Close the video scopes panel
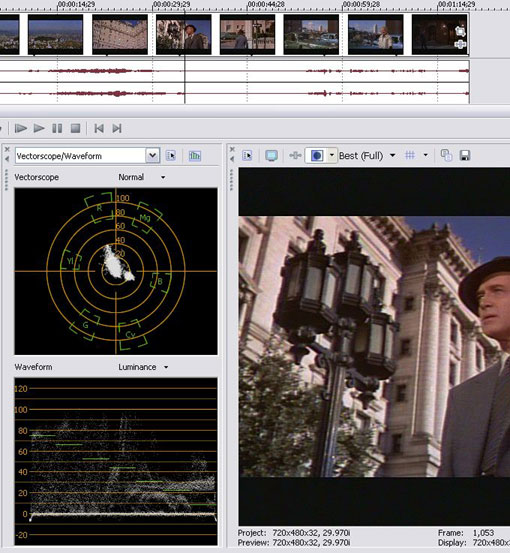Viewport: 510px width, 553px height. pyautogui.click(x=7, y=150)
